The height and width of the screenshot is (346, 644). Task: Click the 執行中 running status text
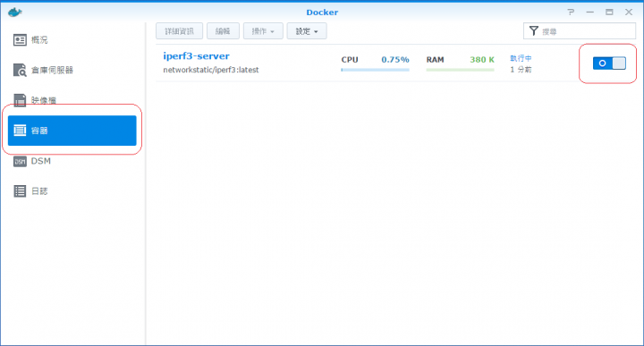[x=521, y=58]
